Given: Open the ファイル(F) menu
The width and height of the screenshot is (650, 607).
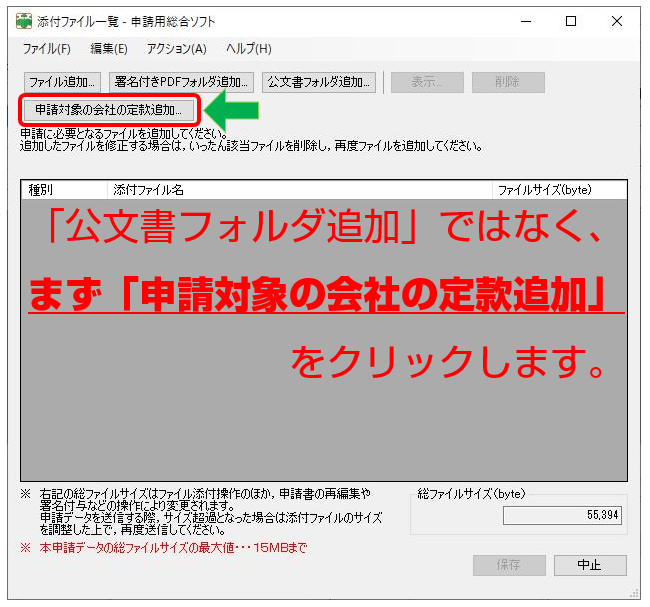Looking at the screenshot, I should coord(46,49).
